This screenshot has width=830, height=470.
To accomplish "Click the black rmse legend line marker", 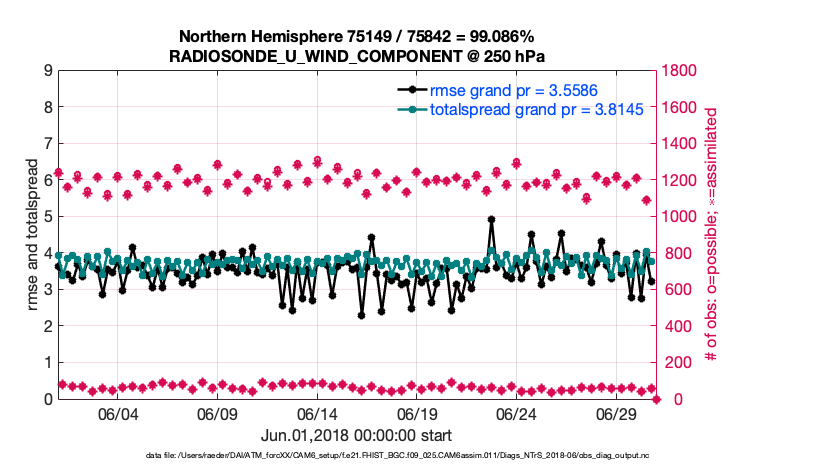I will (407, 90).
